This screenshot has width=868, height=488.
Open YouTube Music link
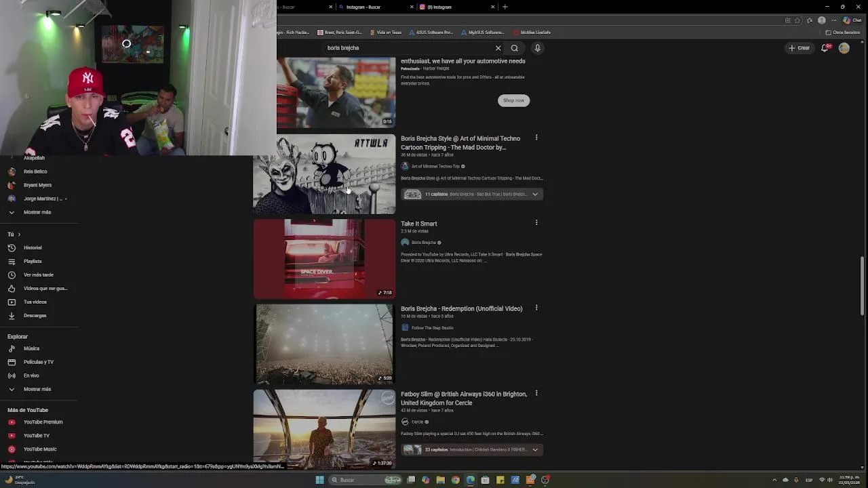pos(39,449)
